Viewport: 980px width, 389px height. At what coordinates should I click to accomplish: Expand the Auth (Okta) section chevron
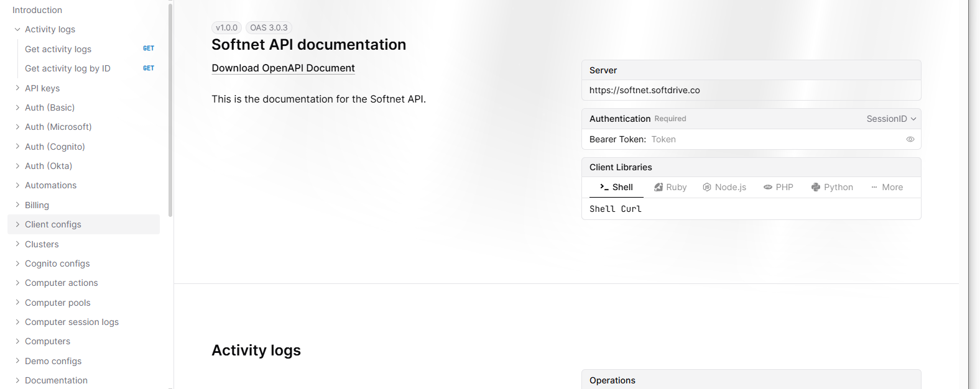click(17, 166)
